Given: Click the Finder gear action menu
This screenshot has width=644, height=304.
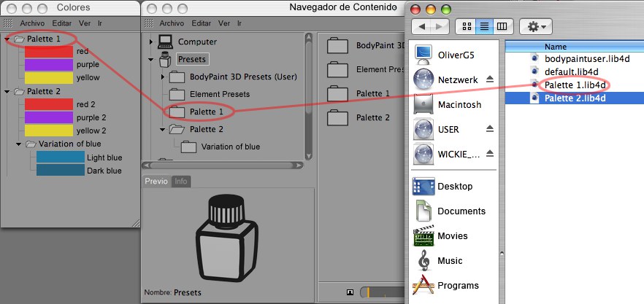Looking at the screenshot, I should 535,26.
